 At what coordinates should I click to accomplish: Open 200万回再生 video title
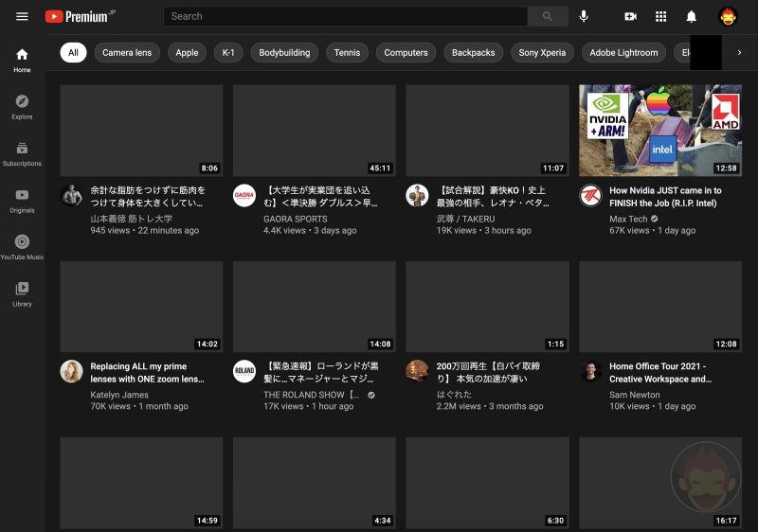(488, 372)
